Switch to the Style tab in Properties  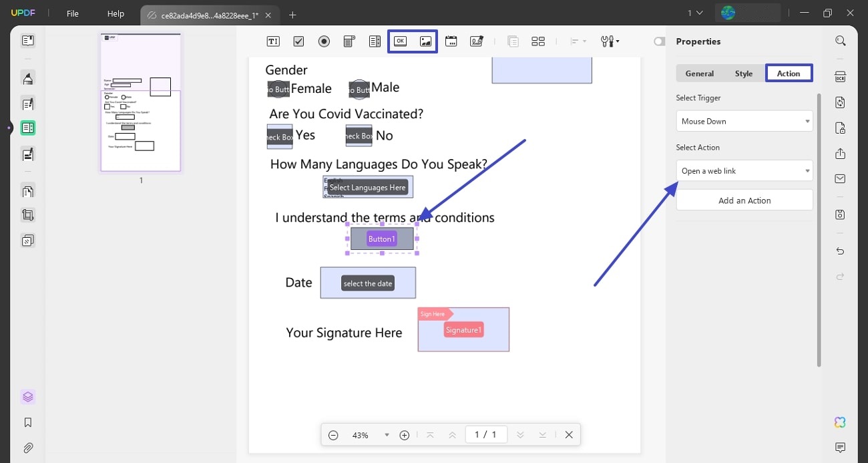tap(744, 73)
